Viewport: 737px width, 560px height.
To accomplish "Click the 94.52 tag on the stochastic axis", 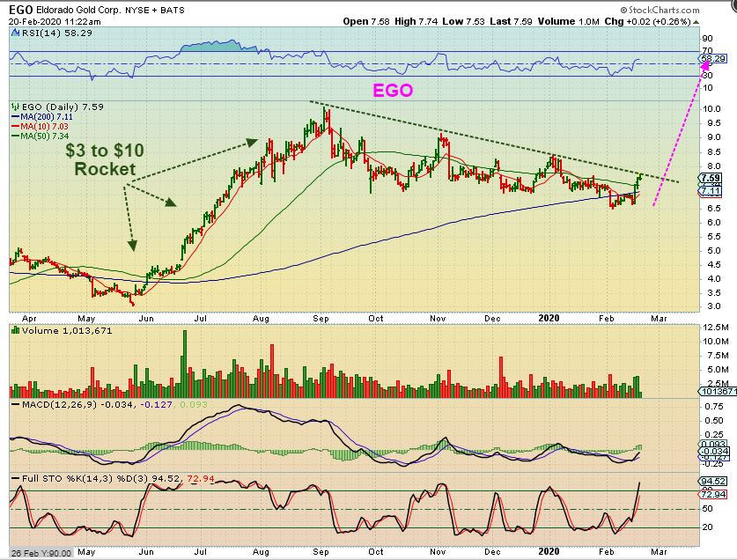I will pos(712,481).
